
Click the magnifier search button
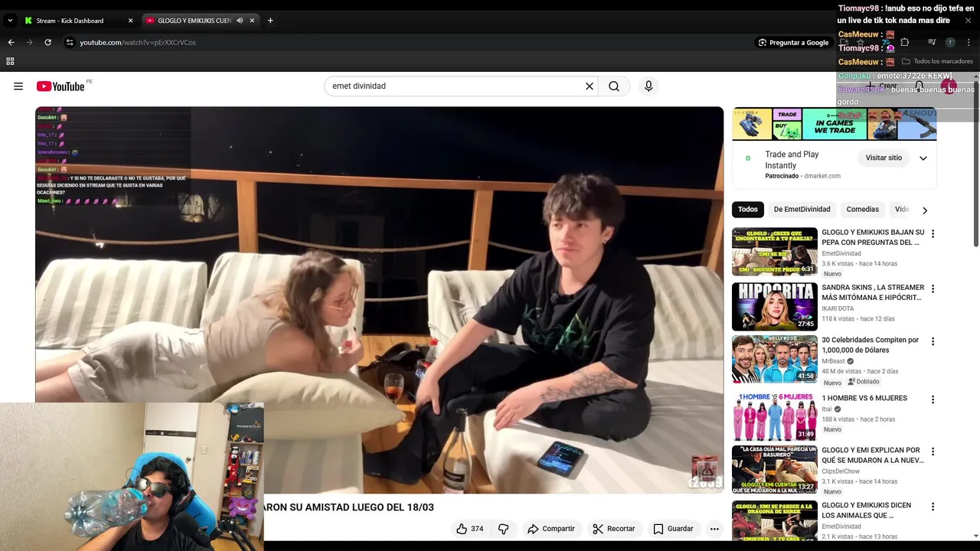click(614, 86)
